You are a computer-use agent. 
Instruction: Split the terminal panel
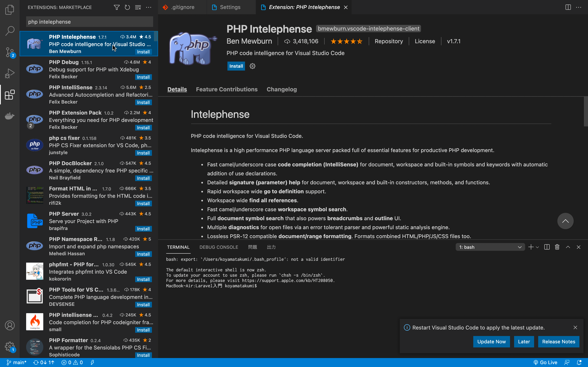(x=547, y=247)
